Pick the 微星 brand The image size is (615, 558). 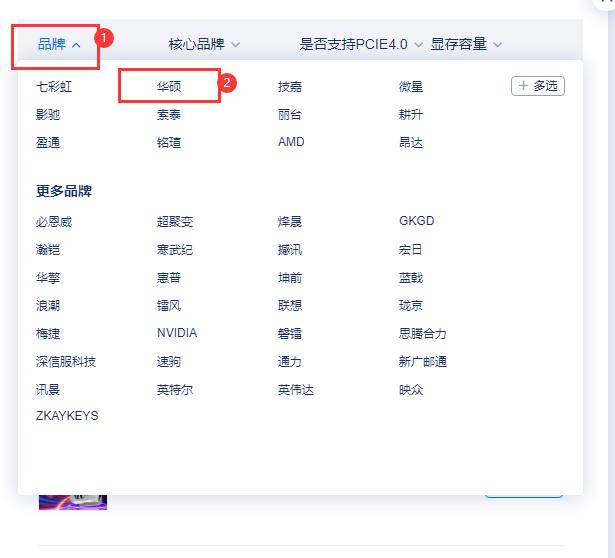coord(411,87)
